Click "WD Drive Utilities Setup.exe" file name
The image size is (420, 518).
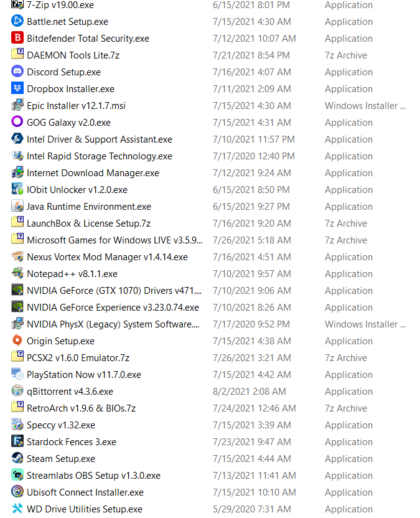click(x=85, y=510)
